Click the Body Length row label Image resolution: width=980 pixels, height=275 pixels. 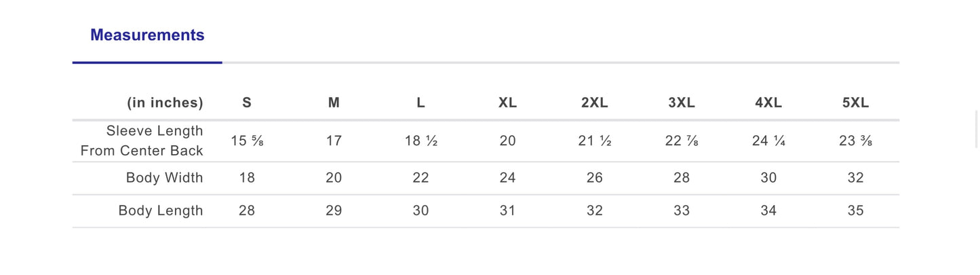(161, 210)
